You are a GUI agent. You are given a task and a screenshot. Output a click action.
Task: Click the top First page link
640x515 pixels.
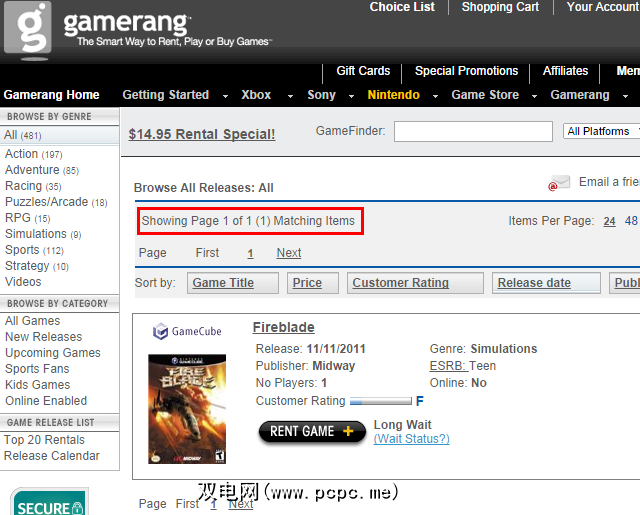coord(207,253)
